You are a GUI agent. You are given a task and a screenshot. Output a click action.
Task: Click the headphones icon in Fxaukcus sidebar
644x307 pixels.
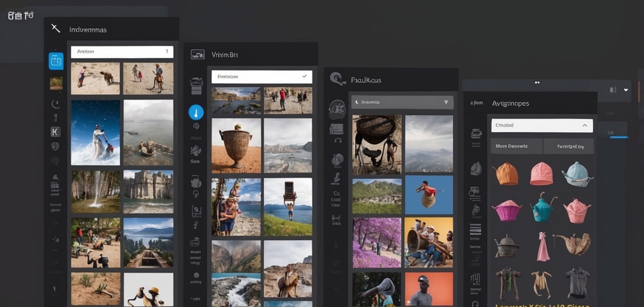(x=338, y=140)
